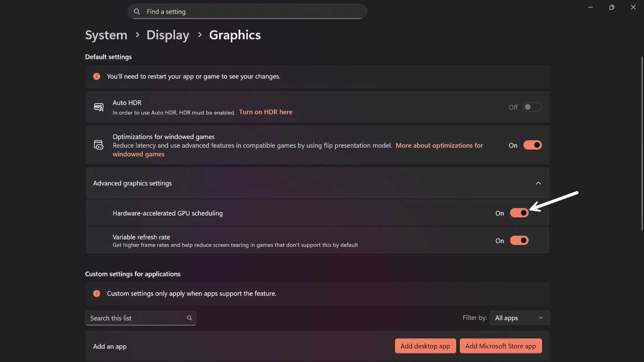Click the windowed games optimization icon

[x=98, y=145]
